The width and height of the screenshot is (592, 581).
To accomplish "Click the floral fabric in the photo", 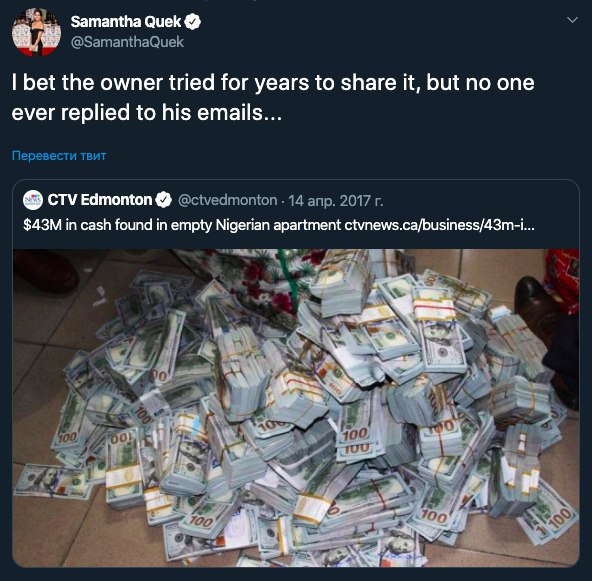I will tap(259, 279).
